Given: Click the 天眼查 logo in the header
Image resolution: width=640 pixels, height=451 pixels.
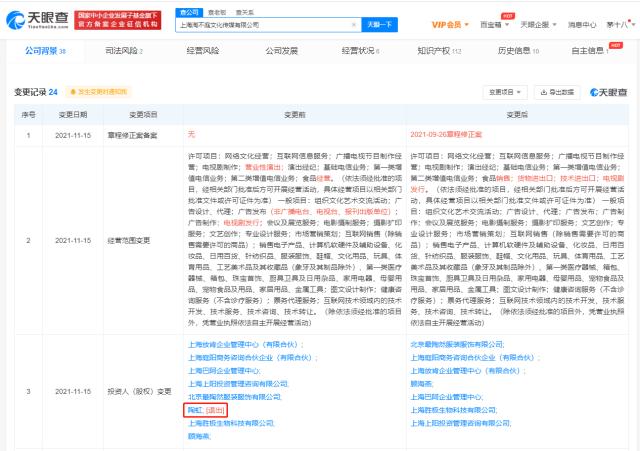Looking at the screenshot, I should point(38,20).
